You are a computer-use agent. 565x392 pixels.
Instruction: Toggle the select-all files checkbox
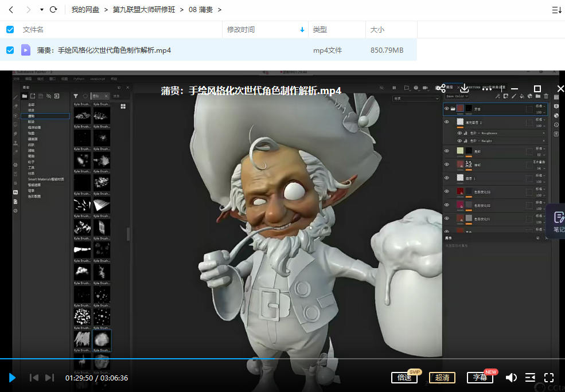point(10,29)
